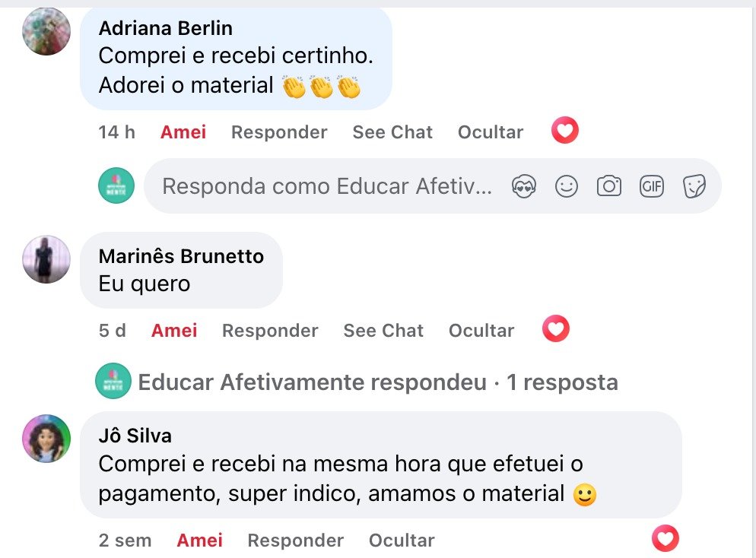Click Responder under Adriana Berlin's comment
Screen dimensions: 756x558
click(279, 132)
